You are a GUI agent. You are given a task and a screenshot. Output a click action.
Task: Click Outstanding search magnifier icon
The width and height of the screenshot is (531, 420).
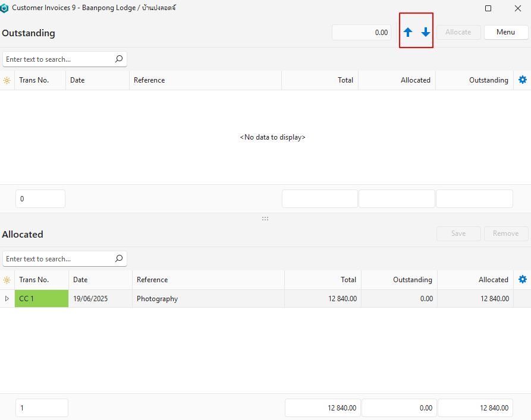click(x=119, y=59)
